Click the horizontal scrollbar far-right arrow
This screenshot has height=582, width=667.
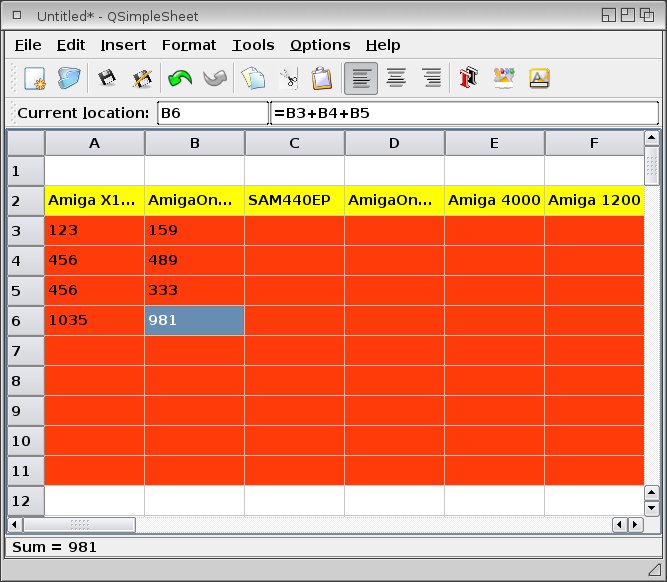click(x=636, y=525)
